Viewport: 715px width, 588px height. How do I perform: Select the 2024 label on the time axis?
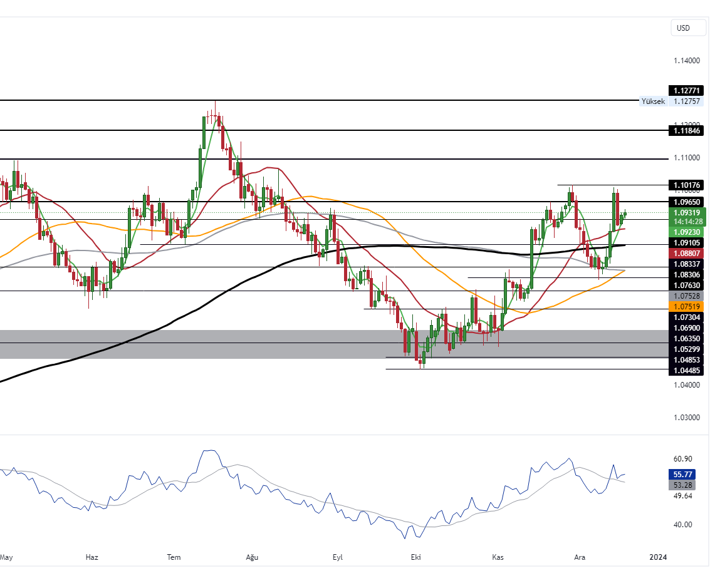pos(658,557)
